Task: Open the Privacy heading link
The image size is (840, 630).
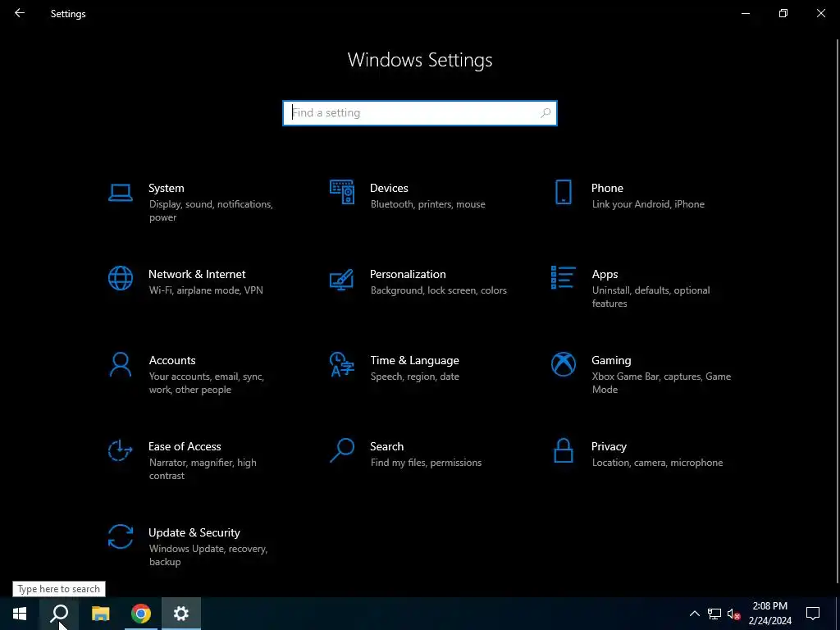Action: click(609, 447)
